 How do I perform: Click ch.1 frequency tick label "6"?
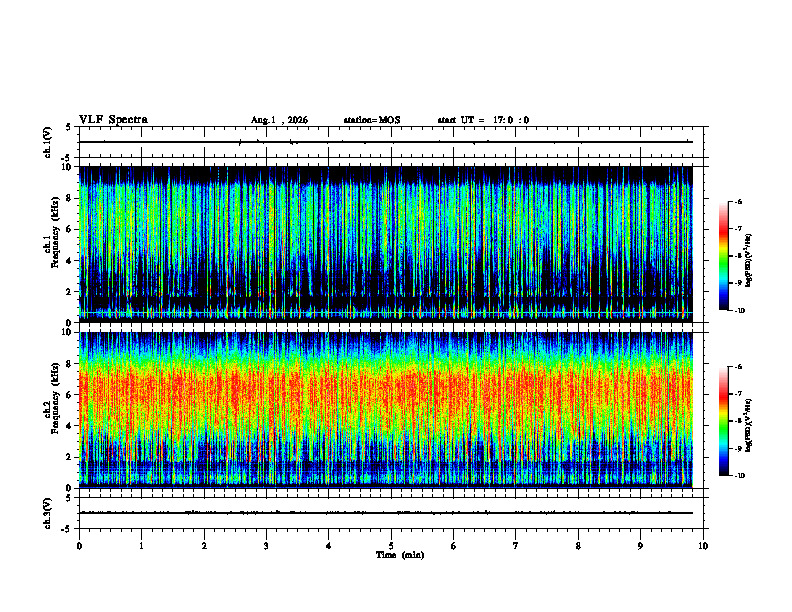click(70, 230)
